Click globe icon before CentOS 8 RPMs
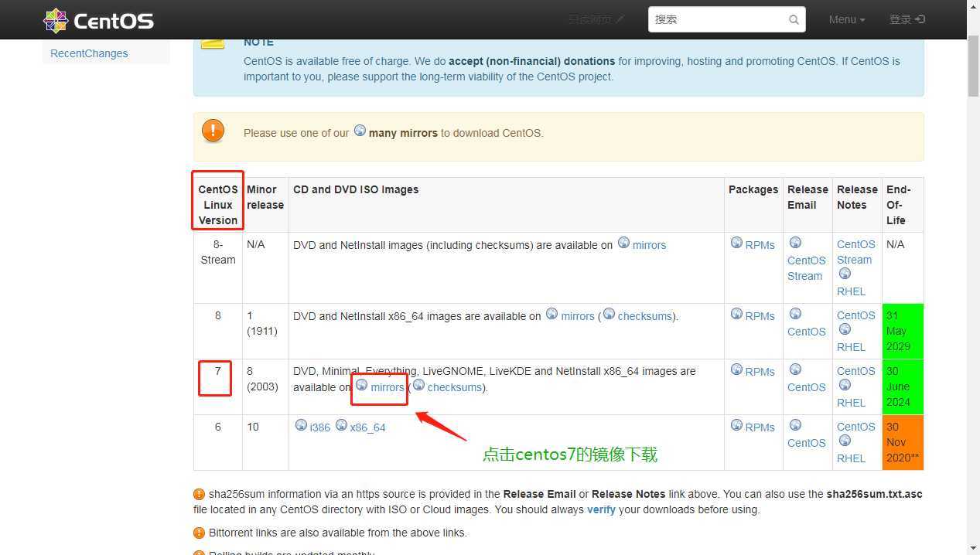Viewport: 980px width, 555px height. [x=736, y=314]
